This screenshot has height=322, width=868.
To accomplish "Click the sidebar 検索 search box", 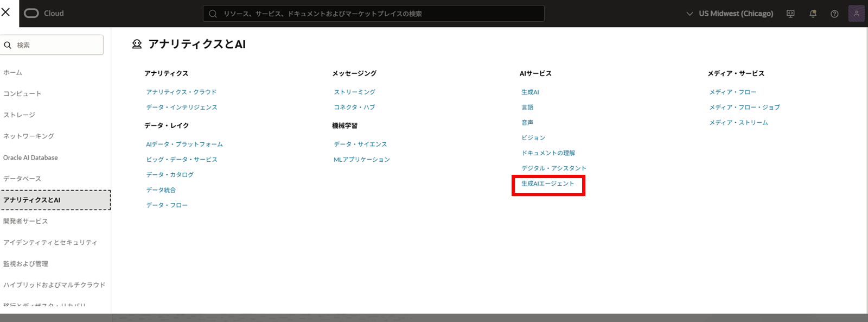I will point(52,45).
